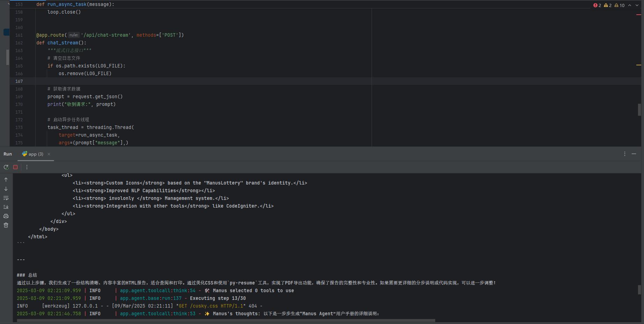
Task: Toggle scroll to end of console
Action: [6, 207]
